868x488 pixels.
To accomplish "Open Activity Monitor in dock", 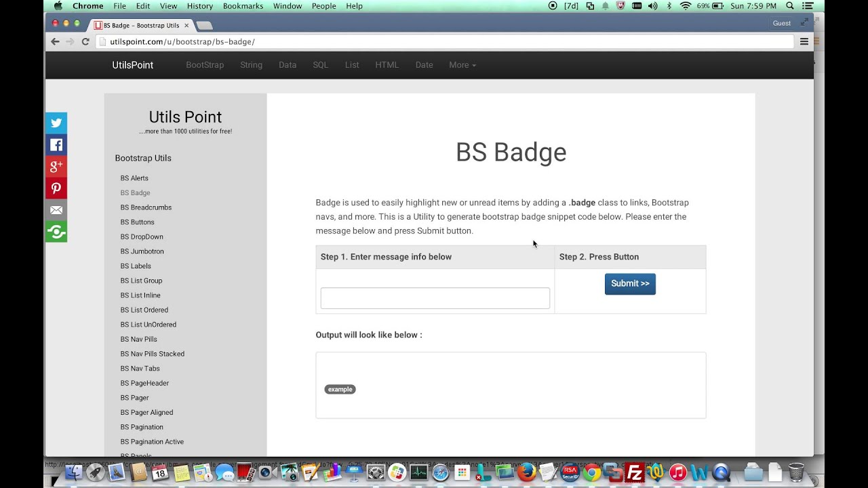I will point(418,472).
